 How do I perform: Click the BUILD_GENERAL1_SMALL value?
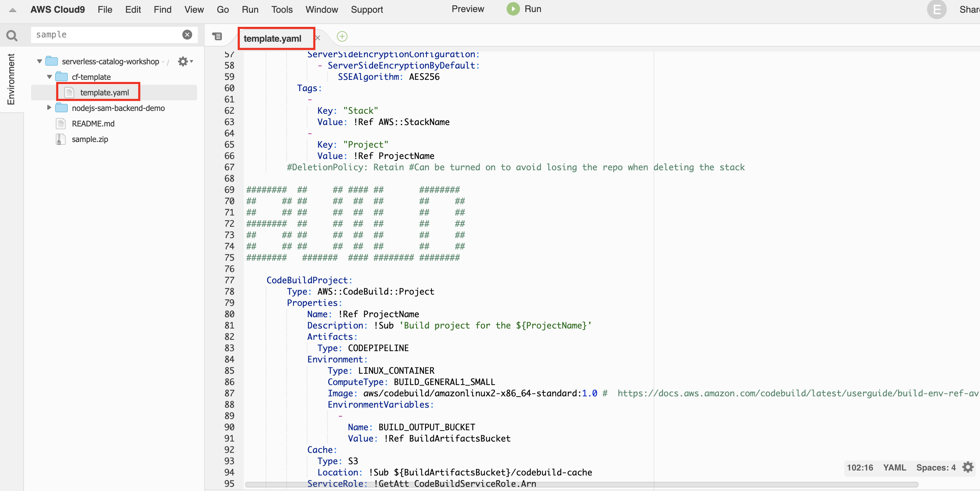(x=444, y=381)
